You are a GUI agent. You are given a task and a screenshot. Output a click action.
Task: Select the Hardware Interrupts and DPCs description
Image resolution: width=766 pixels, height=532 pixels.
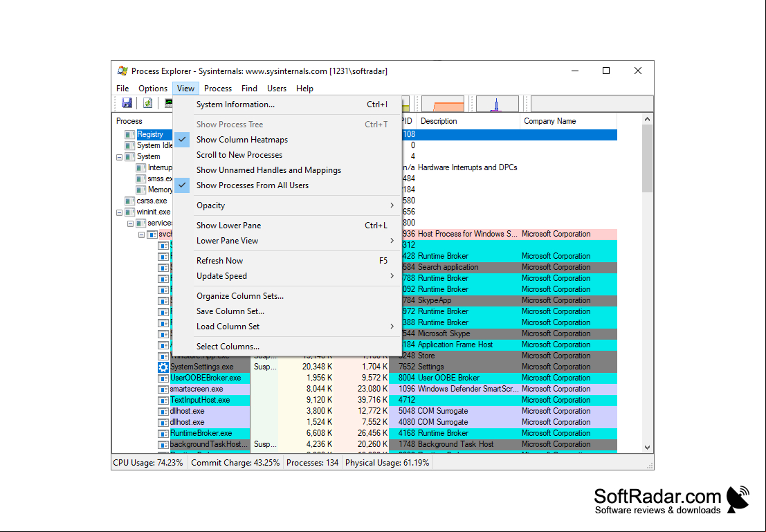click(x=468, y=167)
